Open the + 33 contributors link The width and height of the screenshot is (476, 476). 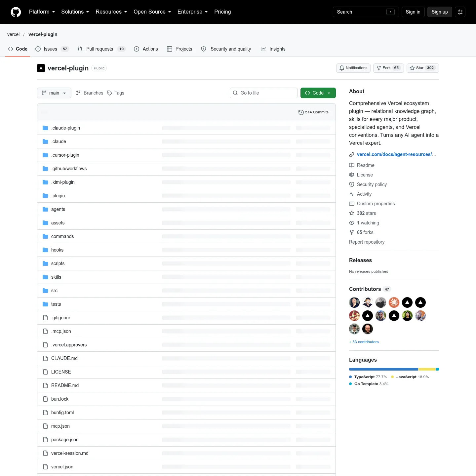364,342
